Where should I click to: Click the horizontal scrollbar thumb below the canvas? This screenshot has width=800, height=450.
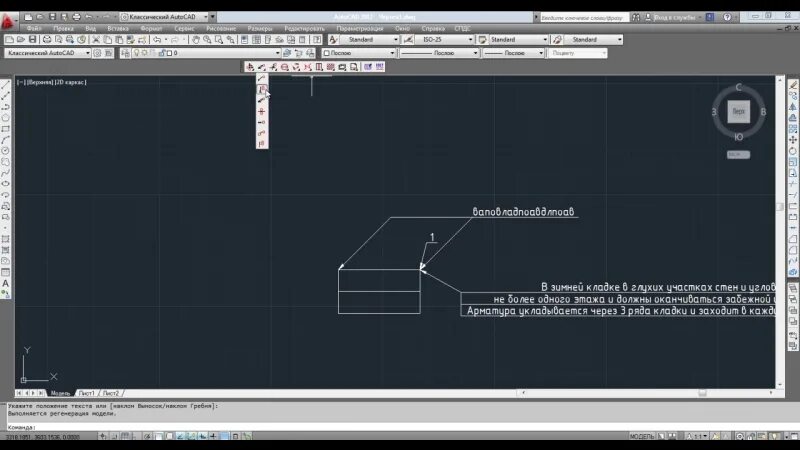[703, 393]
